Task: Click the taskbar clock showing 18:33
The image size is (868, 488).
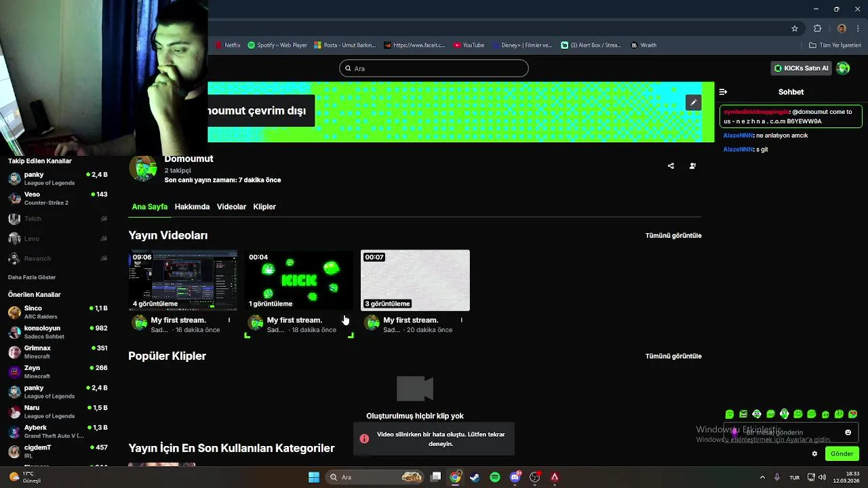Action: point(848,477)
